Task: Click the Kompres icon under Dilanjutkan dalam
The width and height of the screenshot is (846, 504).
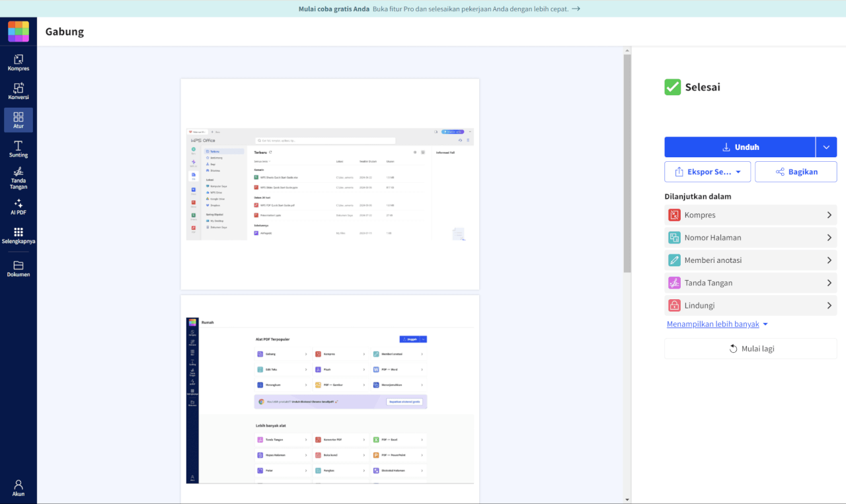Action: (x=674, y=215)
